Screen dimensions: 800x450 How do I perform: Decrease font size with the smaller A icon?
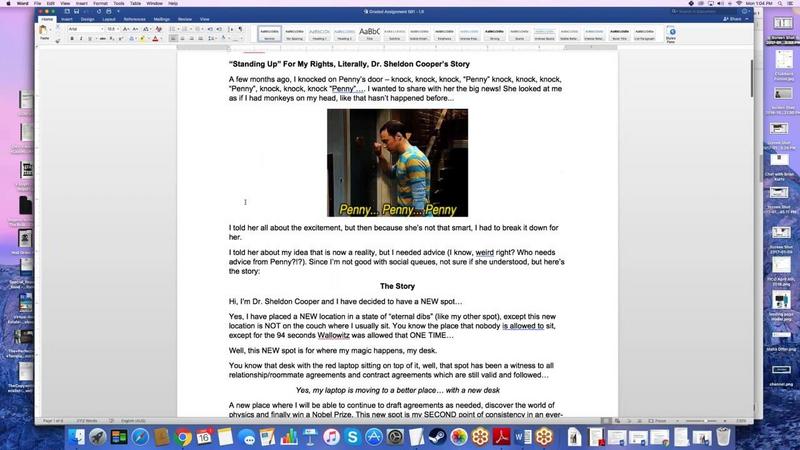[135, 29]
